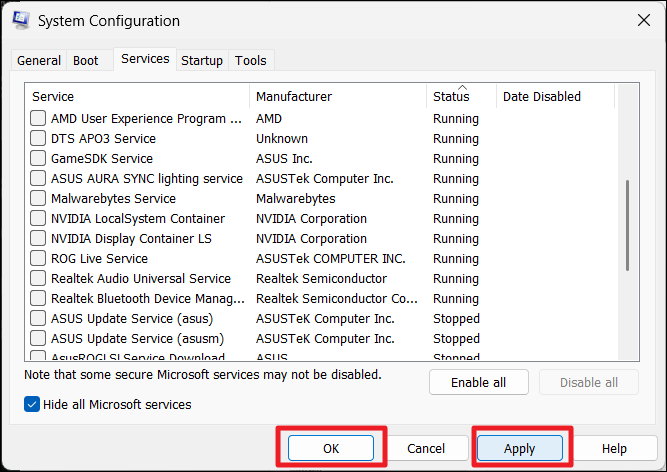Go to the Startup tab
The image size is (667, 472).
tap(202, 61)
